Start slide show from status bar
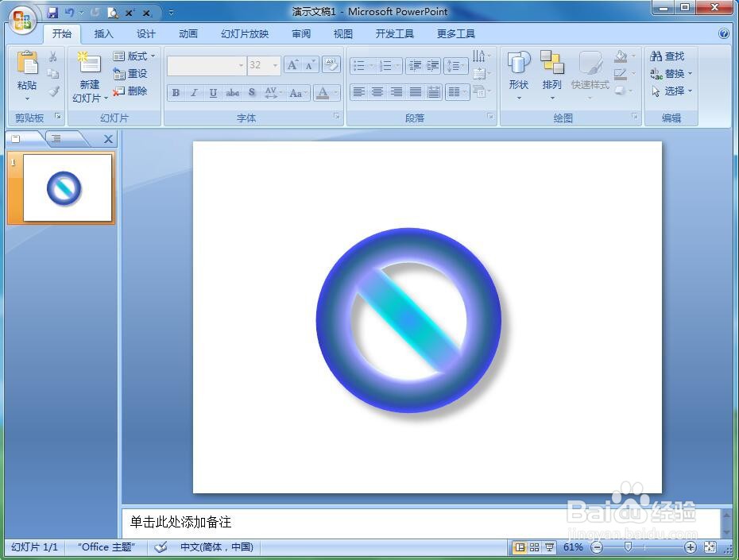This screenshot has height=560, width=739. [x=550, y=547]
